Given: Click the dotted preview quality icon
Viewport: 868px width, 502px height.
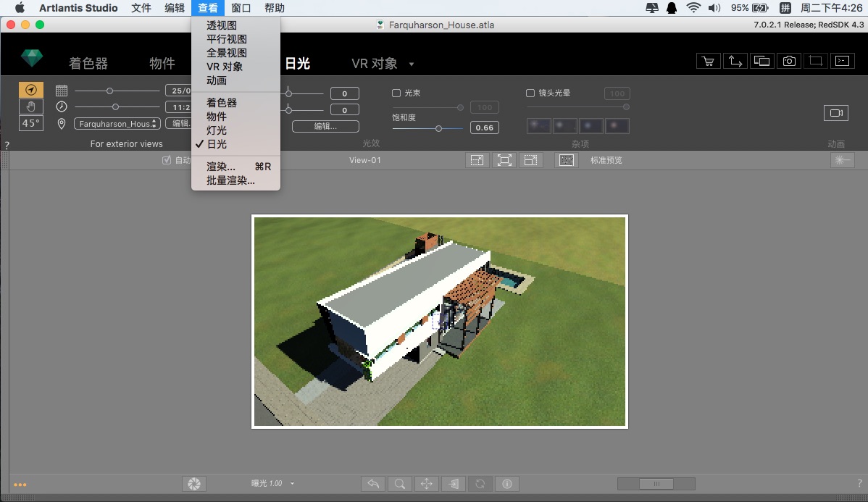Looking at the screenshot, I should 567,160.
